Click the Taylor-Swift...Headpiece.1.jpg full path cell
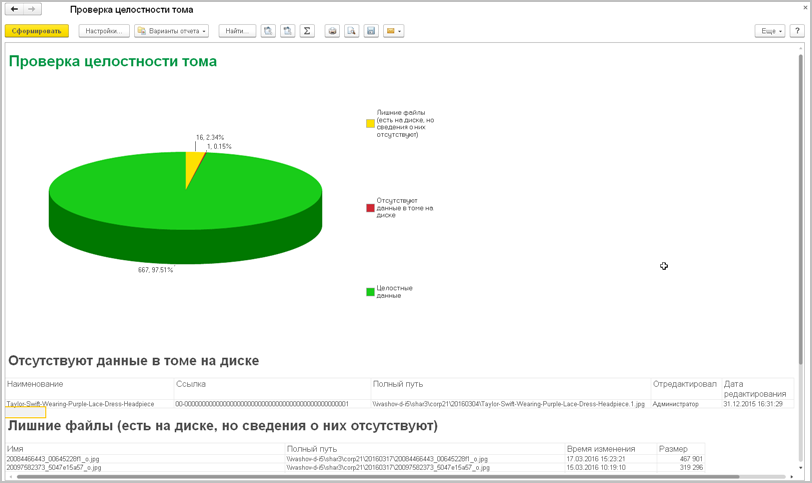This screenshot has height=483, width=812. coord(509,404)
